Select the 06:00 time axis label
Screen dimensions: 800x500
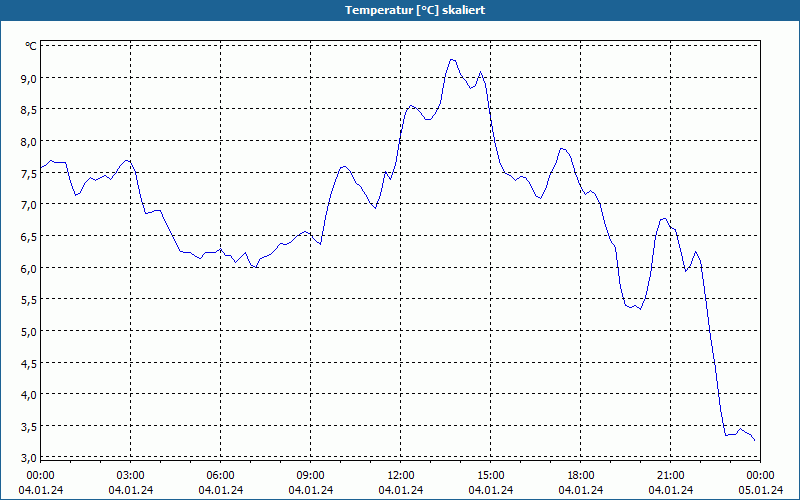[220, 476]
